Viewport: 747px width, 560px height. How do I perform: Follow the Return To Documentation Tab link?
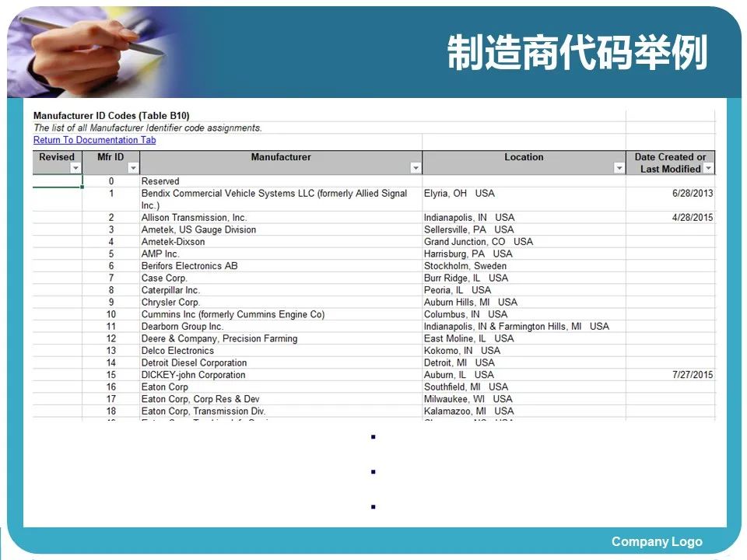94,140
